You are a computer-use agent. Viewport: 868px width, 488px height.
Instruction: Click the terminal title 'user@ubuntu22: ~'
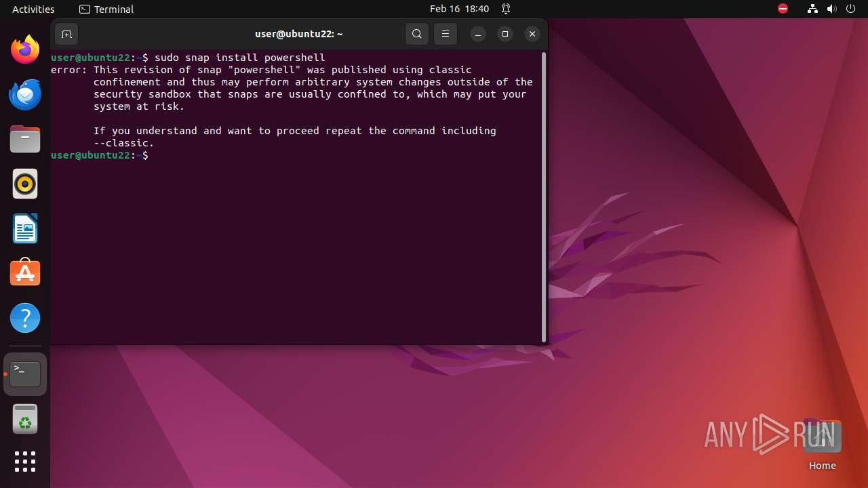coord(299,34)
